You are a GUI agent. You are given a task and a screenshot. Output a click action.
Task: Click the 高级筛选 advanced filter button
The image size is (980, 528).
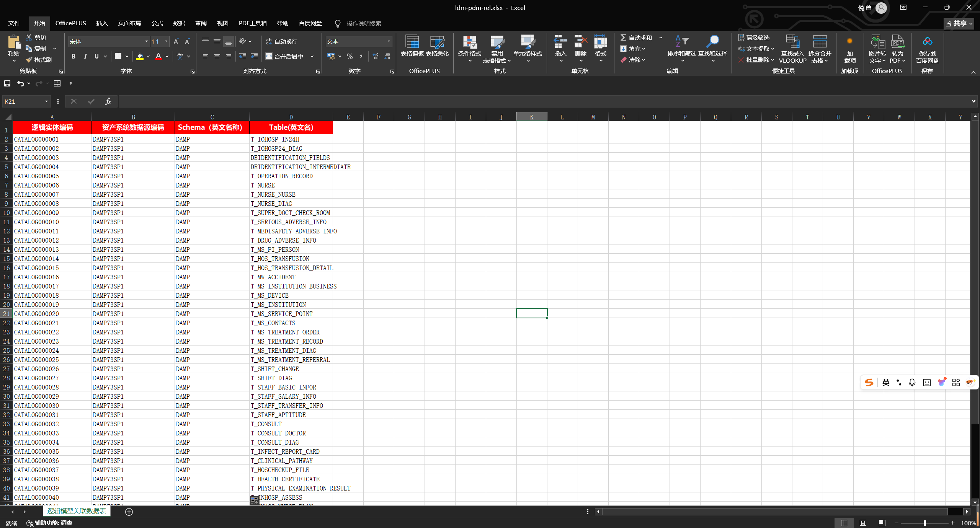(753, 37)
